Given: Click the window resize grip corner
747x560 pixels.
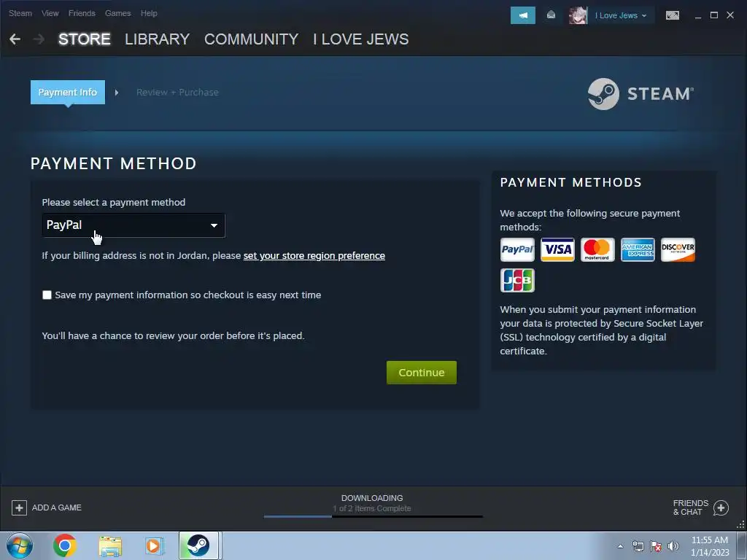Looking at the screenshot, I should tap(741, 525).
